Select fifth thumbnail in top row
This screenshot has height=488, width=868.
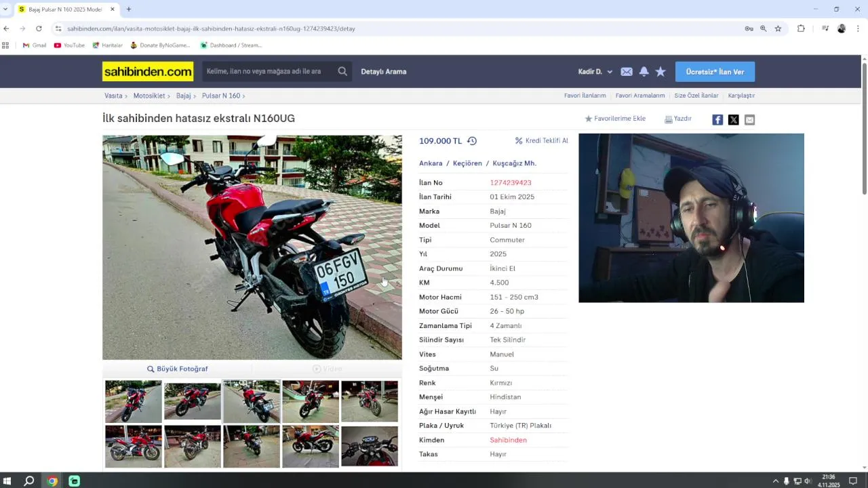pos(370,402)
